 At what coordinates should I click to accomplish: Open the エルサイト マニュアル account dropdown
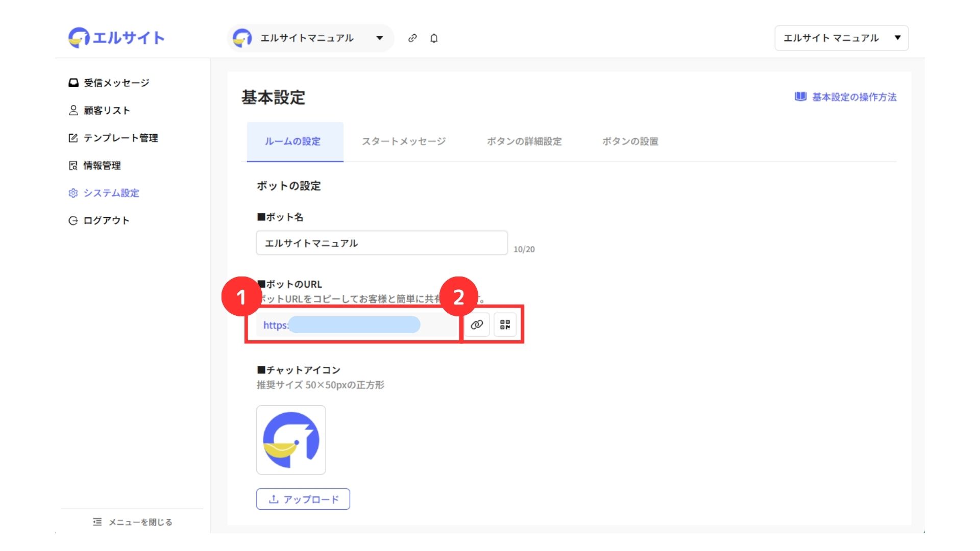point(841,38)
